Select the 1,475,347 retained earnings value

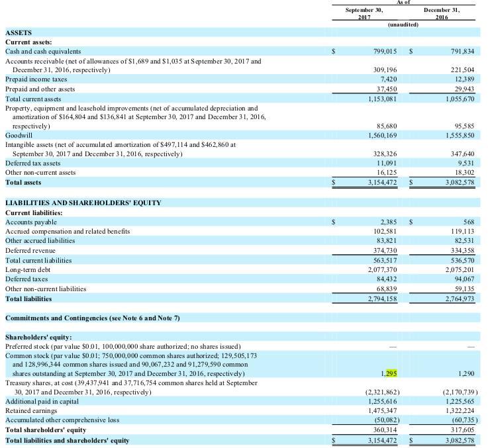click(383, 411)
